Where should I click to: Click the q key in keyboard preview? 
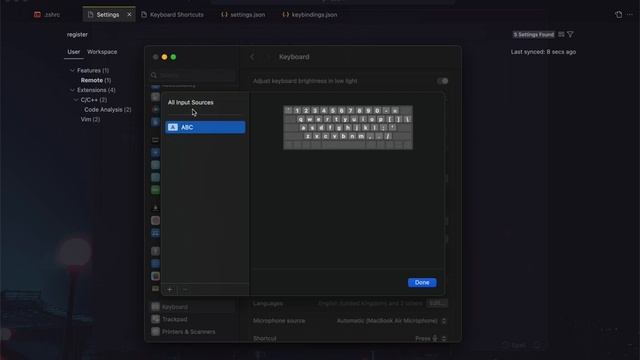point(301,119)
